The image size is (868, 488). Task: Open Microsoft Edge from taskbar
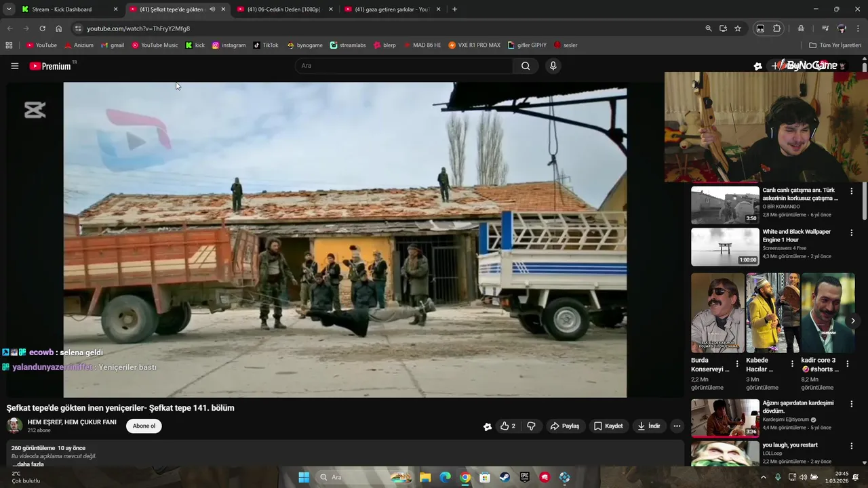point(445,477)
